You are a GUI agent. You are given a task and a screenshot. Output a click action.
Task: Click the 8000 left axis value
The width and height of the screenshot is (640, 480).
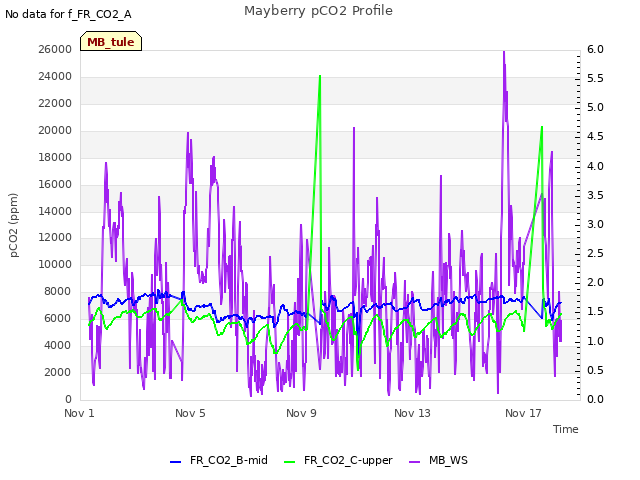point(58,291)
